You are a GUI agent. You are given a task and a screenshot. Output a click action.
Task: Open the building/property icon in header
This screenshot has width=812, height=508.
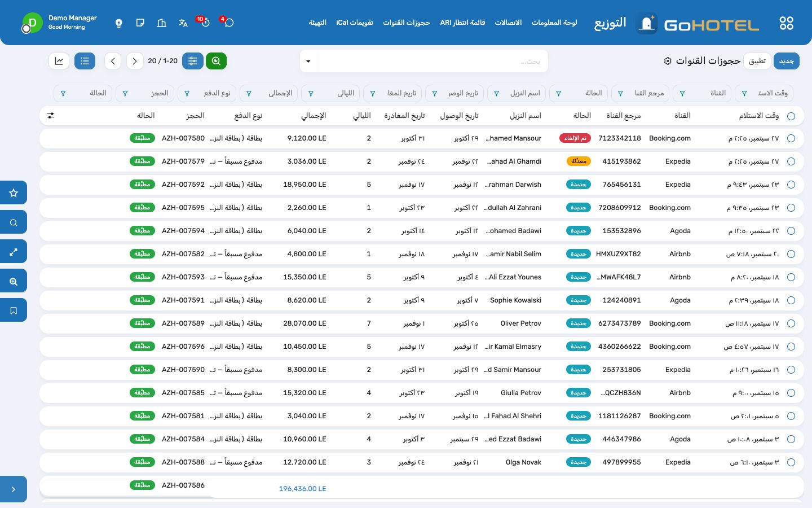click(x=162, y=23)
